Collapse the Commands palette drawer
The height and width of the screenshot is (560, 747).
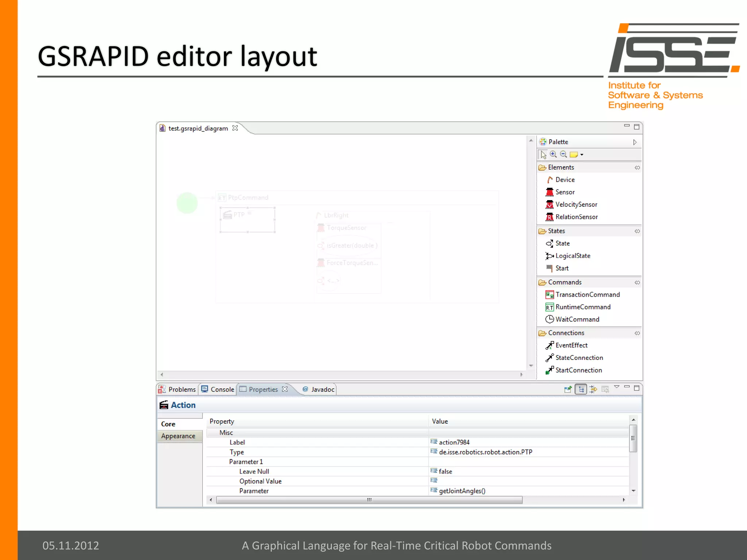pyautogui.click(x=560, y=282)
